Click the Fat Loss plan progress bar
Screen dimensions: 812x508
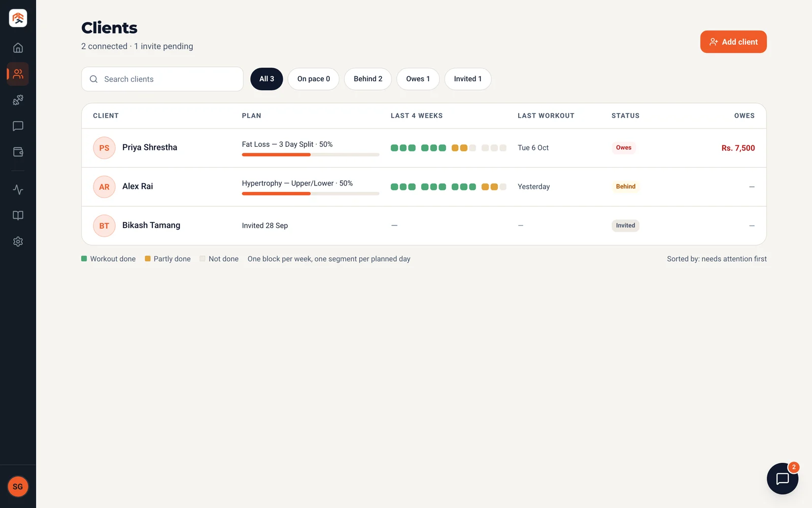point(311,154)
